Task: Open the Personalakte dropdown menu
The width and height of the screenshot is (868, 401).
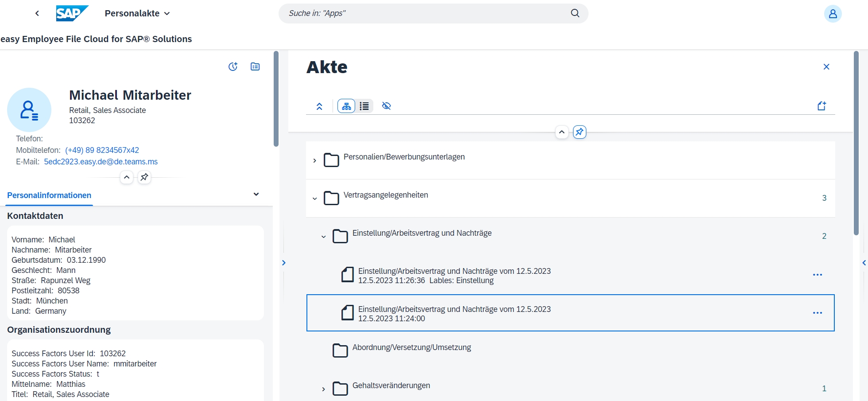Action: pyautogui.click(x=137, y=13)
